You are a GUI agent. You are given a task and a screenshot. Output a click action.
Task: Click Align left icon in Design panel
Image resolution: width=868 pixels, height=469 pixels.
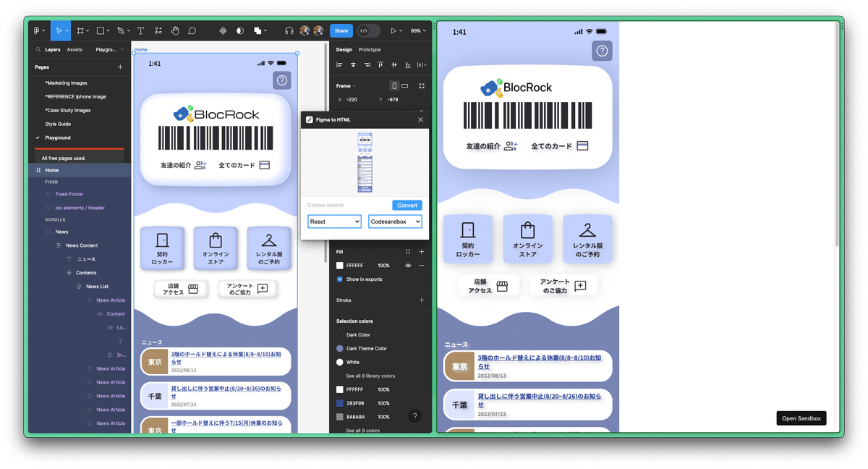coord(339,65)
